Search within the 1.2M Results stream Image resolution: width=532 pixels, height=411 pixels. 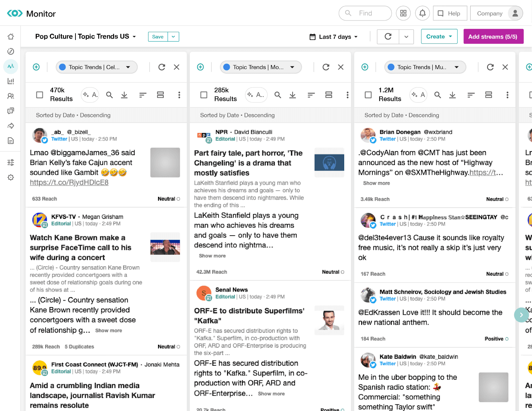point(438,95)
